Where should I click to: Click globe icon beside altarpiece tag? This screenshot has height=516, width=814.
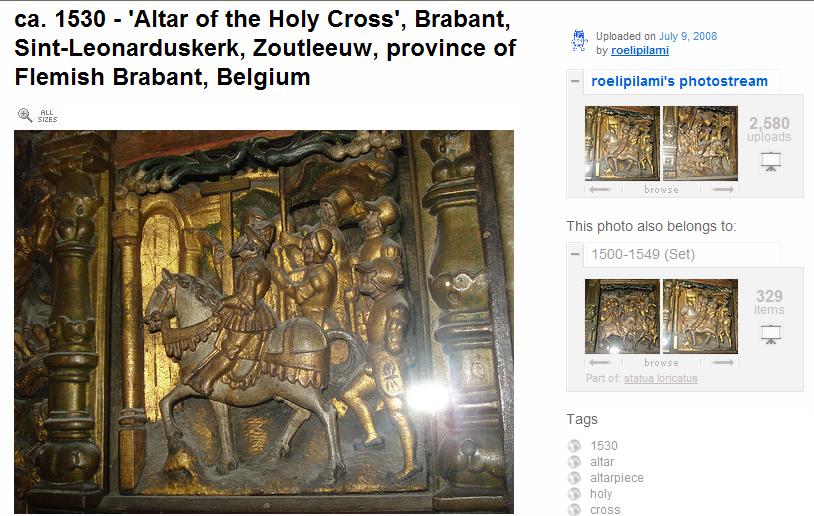coord(574,478)
